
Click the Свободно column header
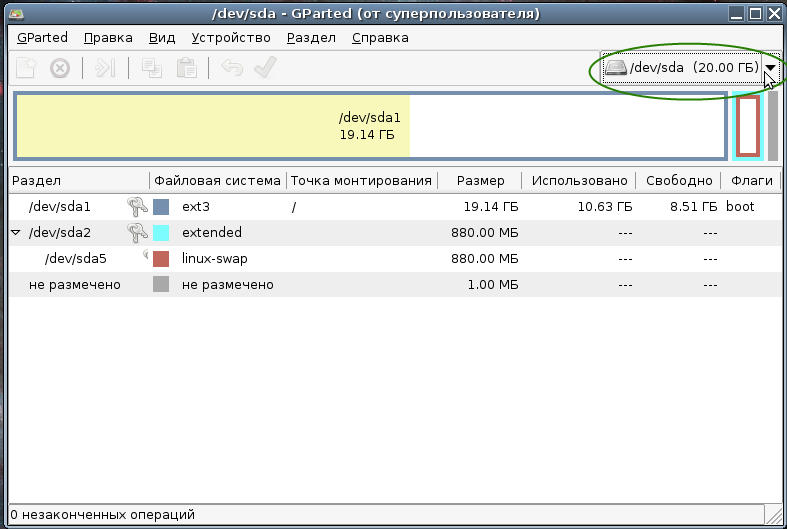(x=679, y=181)
